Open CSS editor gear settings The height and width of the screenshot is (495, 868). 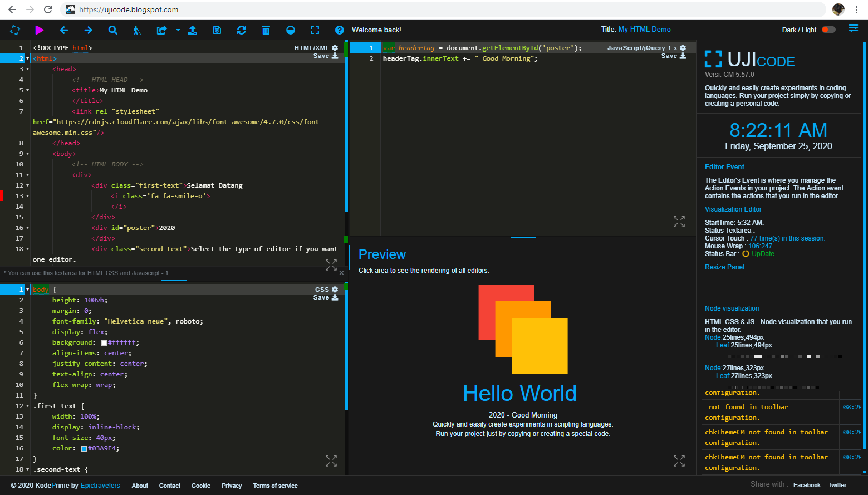(335, 290)
